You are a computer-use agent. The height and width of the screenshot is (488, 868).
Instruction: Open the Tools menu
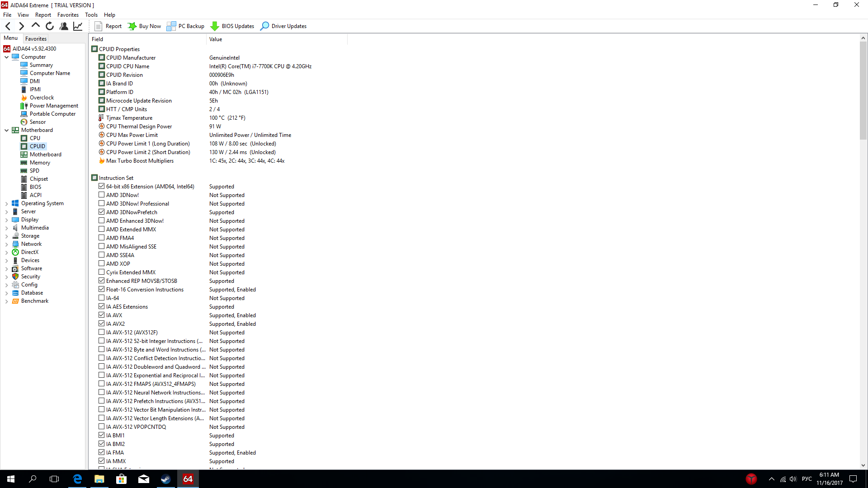91,15
